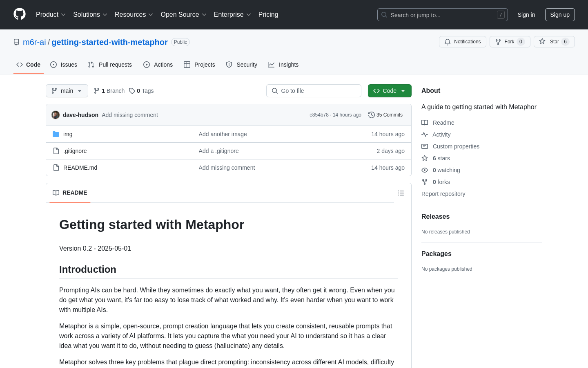Click the Fork count 0

click(x=521, y=42)
